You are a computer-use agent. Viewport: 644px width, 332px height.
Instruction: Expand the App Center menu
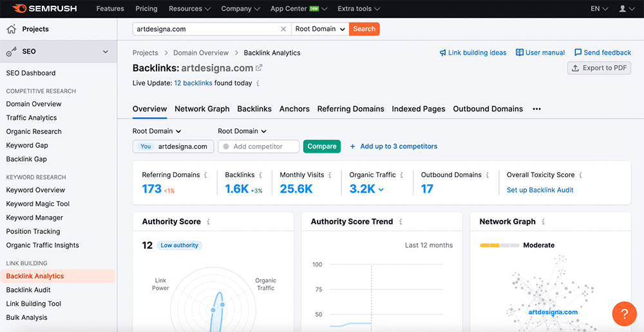[x=299, y=8]
